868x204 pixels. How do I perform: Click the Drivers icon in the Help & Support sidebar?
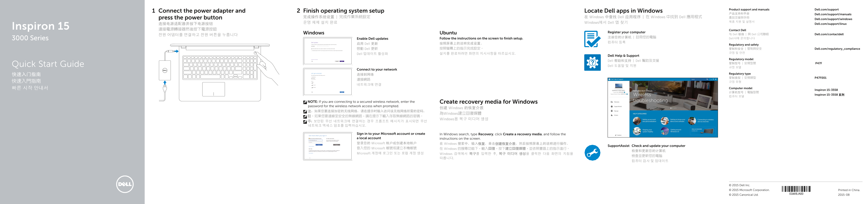tap(612, 115)
